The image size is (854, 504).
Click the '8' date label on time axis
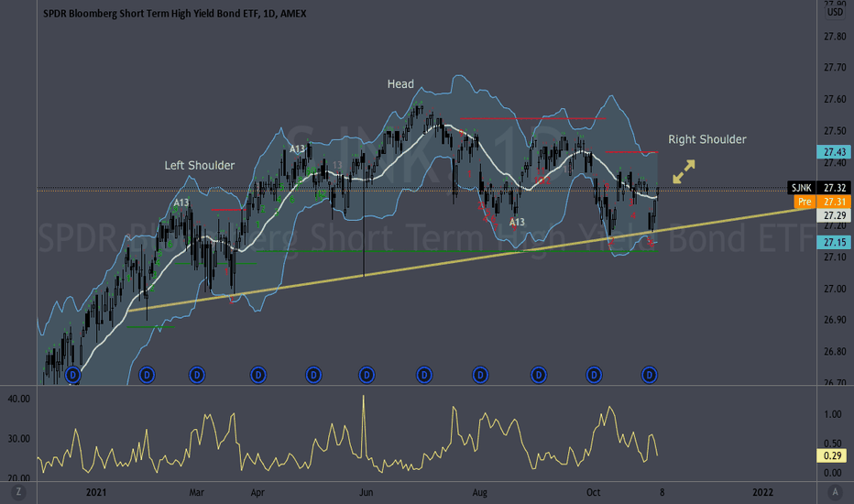pyautogui.click(x=662, y=493)
